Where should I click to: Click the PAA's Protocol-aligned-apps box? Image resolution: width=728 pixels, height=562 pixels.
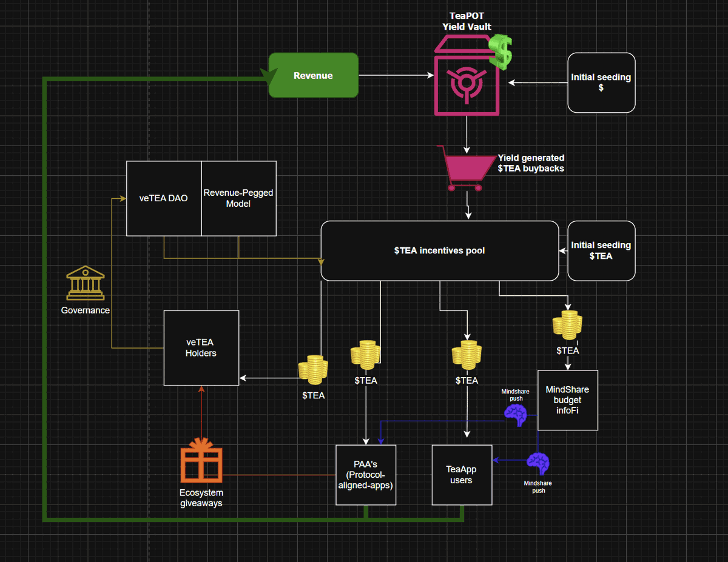click(x=366, y=475)
